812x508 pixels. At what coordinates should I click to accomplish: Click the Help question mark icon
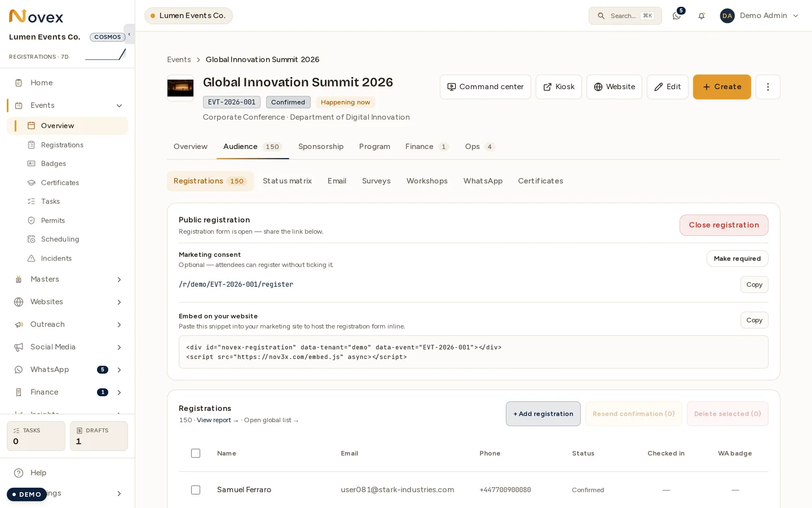(x=19, y=473)
